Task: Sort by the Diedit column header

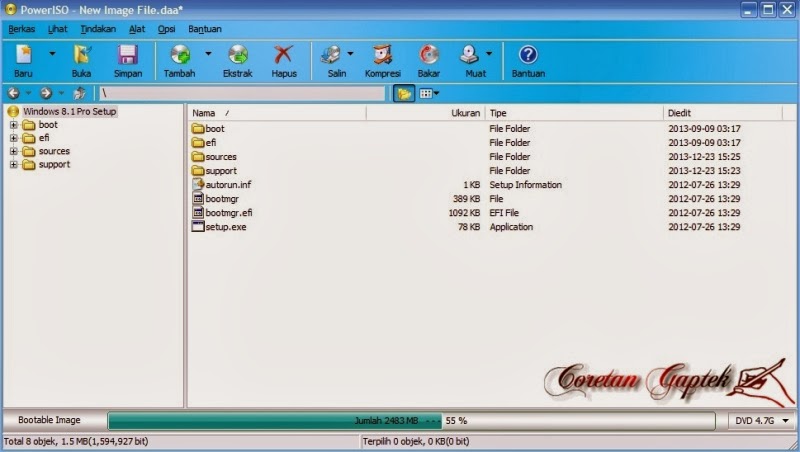Action: (x=722, y=113)
